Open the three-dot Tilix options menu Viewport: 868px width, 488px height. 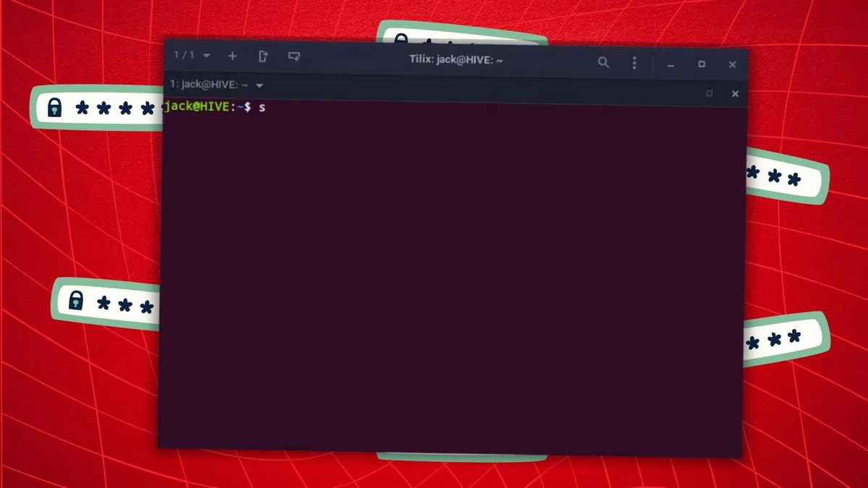coord(634,64)
